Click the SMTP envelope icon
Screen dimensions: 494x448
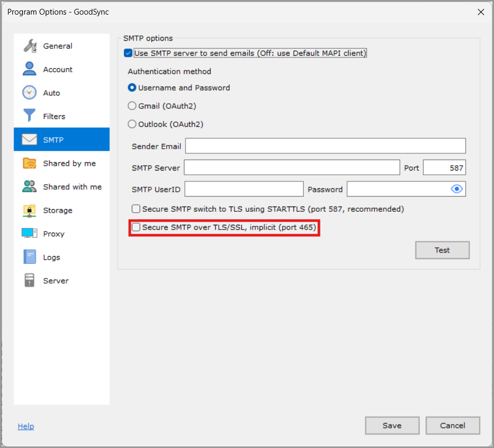pyautogui.click(x=30, y=139)
